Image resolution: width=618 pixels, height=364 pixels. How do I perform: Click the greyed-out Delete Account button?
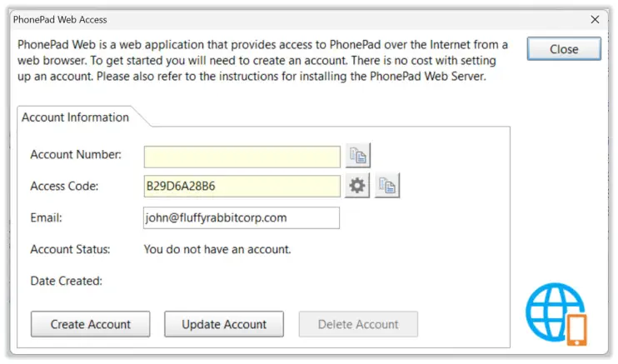click(x=358, y=324)
